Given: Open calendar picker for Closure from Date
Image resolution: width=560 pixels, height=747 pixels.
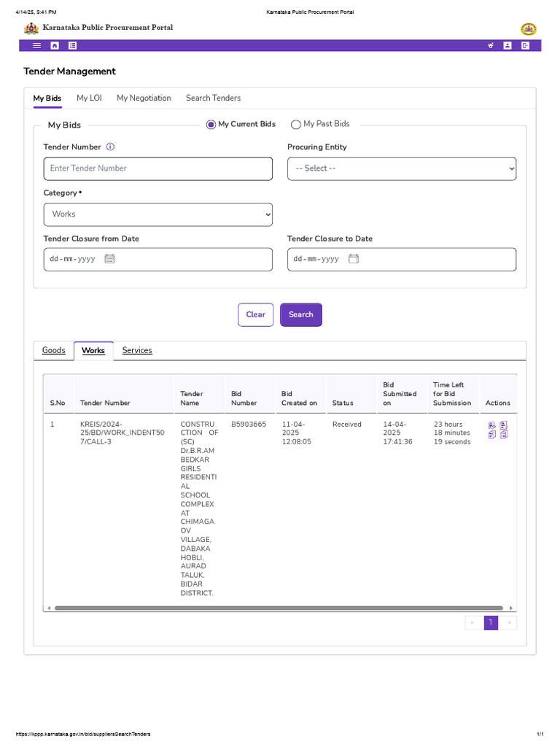Looking at the screenshot, I should pos(110,259).
